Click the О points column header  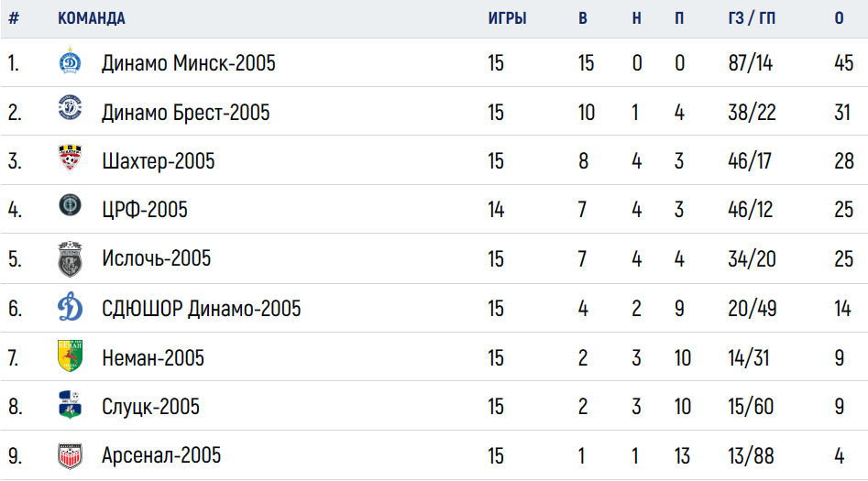coord(840,18)
